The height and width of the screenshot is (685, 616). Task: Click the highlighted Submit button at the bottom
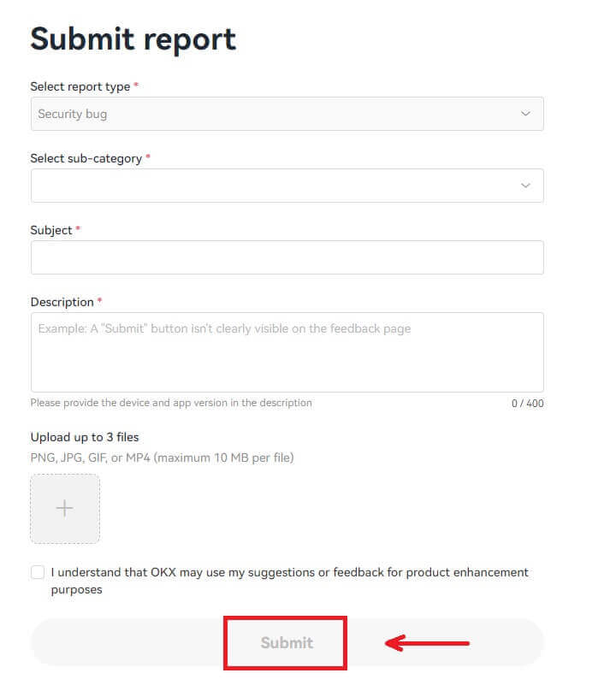tap(285, 641)
